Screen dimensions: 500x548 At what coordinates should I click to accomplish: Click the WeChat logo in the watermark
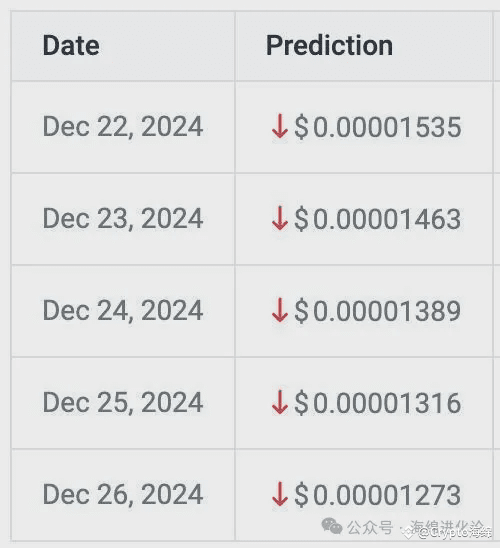331,526
